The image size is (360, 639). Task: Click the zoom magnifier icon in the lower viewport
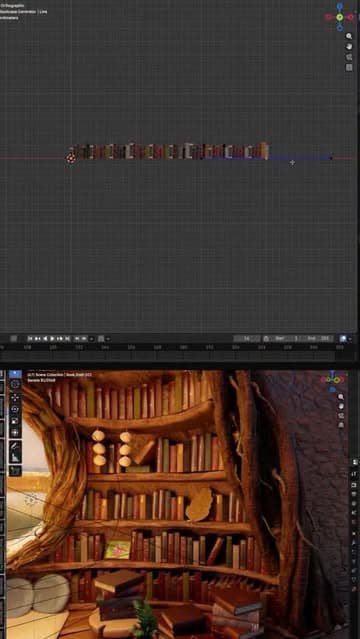point(341,397)
